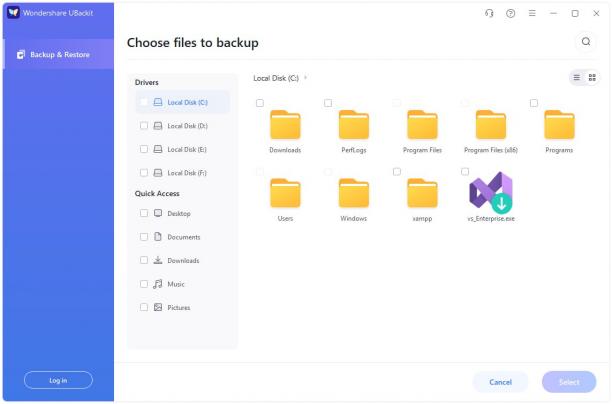
Task: Check the Local Disk (E:) checkbox
Action: (x=144, y=149)
